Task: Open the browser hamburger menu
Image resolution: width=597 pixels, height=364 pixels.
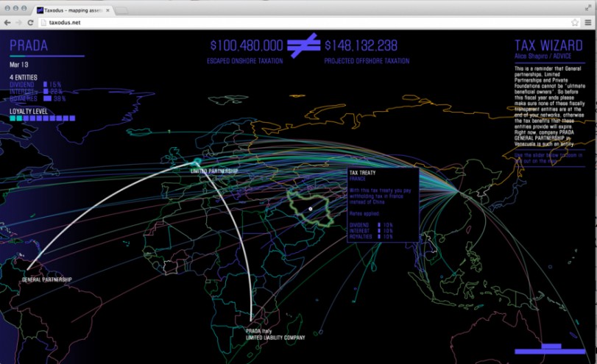Action: pos(588,23)
